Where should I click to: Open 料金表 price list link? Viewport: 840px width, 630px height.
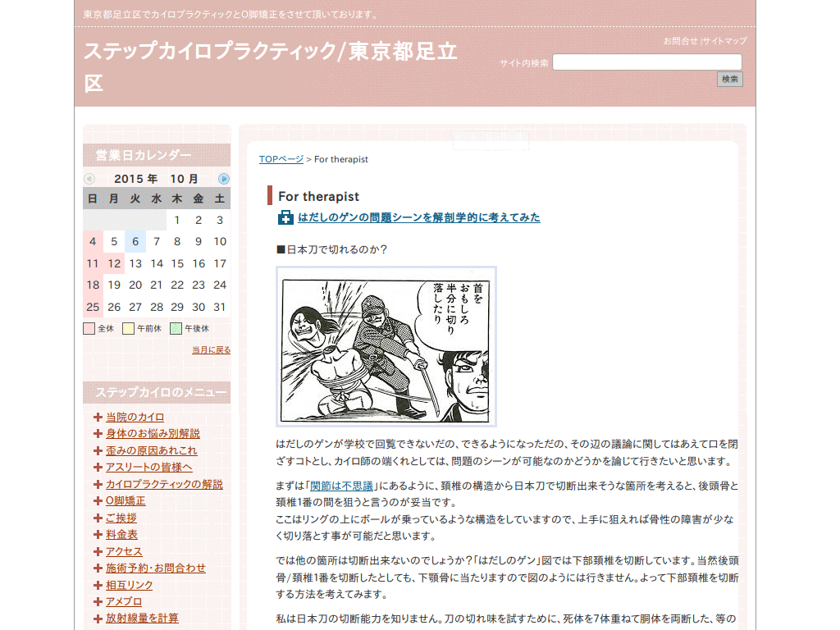[x=121, y=535]
